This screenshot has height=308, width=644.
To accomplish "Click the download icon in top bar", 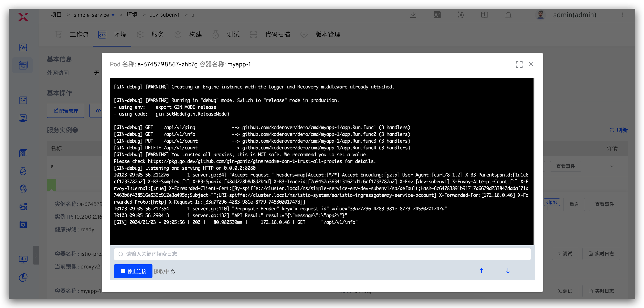I will 413,15.
